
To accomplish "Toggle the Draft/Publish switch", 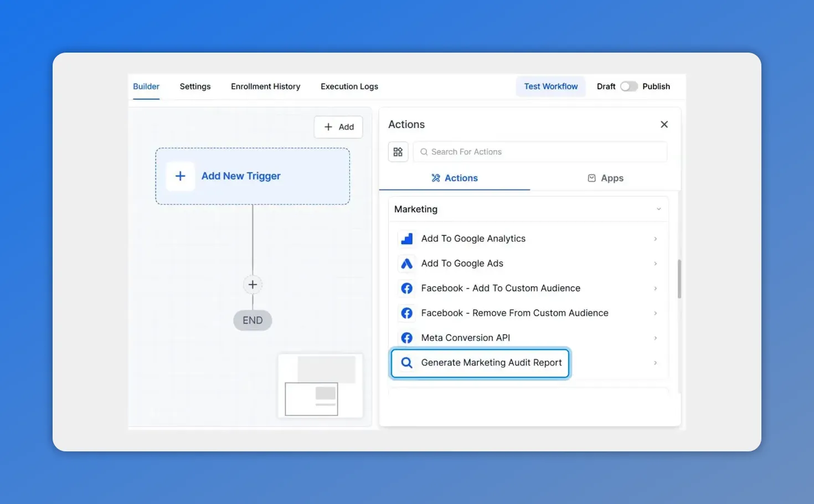I will click(x=629, y=86).
